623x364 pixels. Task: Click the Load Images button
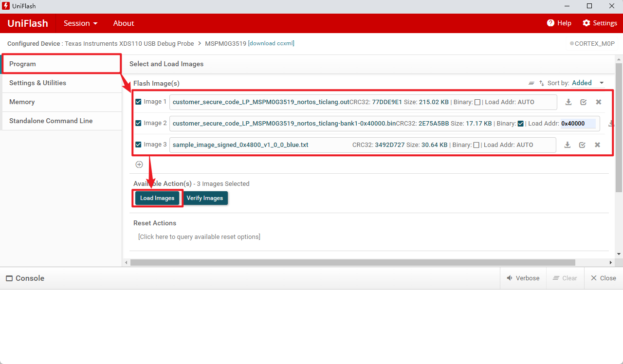[x=157, y=198]
